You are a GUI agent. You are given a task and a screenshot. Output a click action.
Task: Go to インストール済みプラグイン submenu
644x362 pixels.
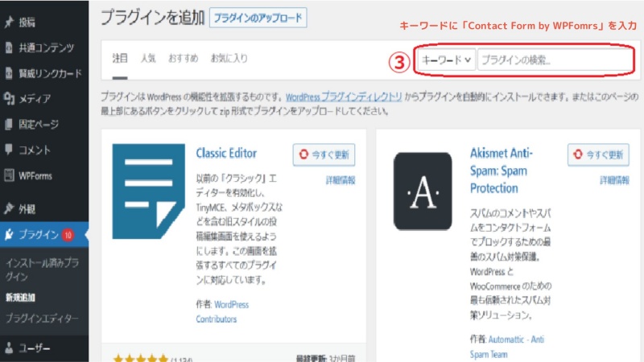pos(43,269)
